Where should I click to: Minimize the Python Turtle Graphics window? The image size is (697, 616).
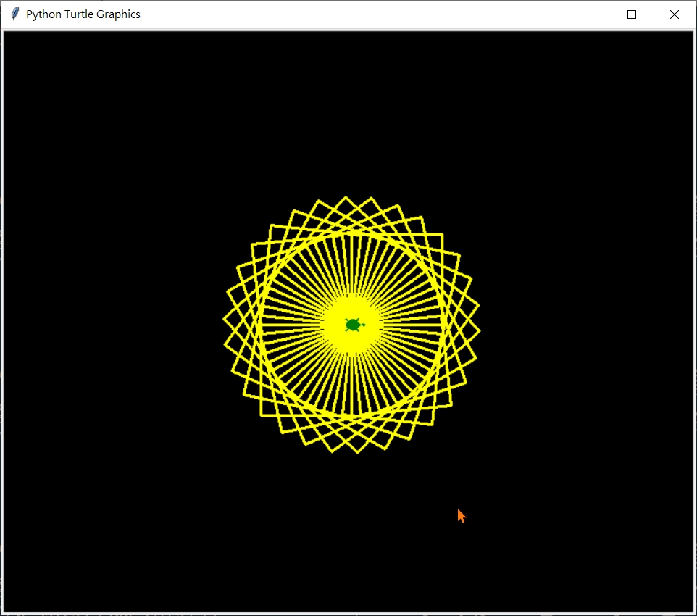click(x=589, y=14)
